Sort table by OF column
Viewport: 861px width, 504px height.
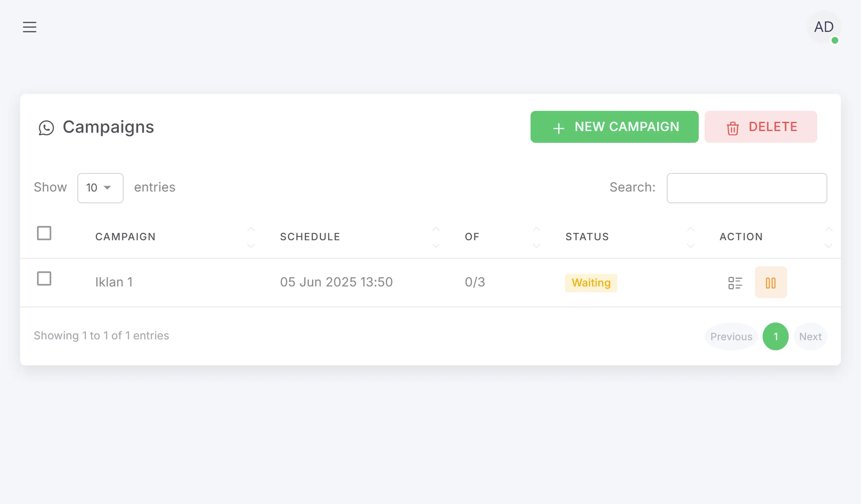click(472, 237)
